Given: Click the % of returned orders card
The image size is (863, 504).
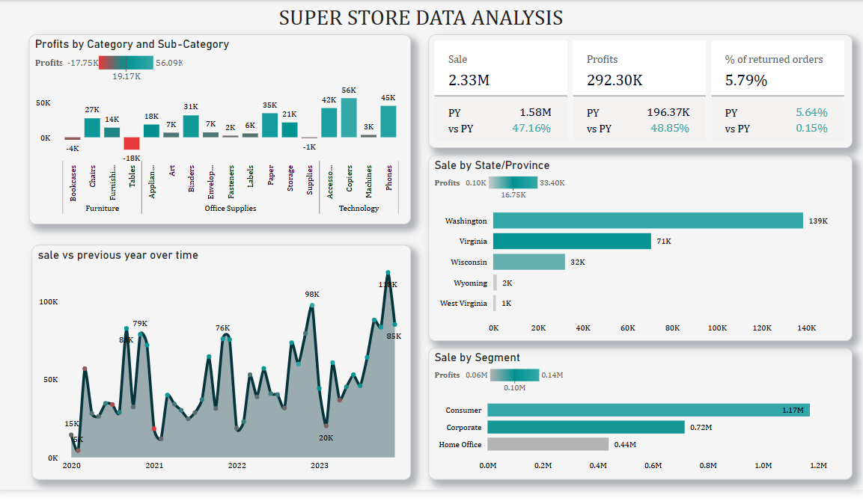Looking at the screenshot, I should (x=778, y=69).
